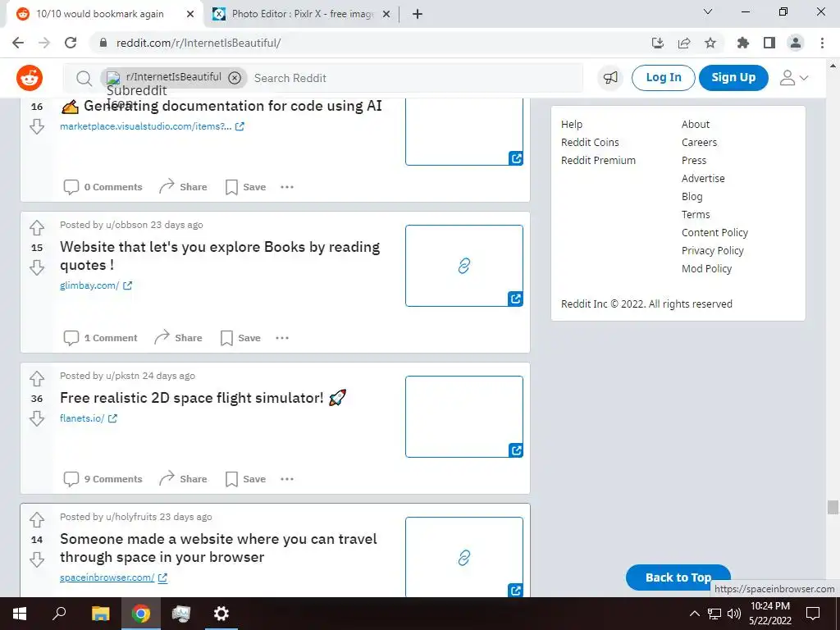This screenshot has height=630, width=840.
Task: Open the Reddit Premium link
Action: [x=598, y=160]
